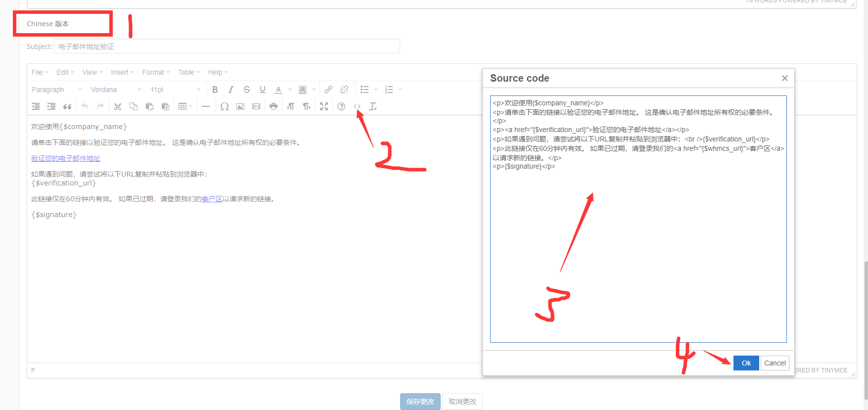Click the print icon in toolbar
Screen dimensions: 868x410
click(274, 106)
